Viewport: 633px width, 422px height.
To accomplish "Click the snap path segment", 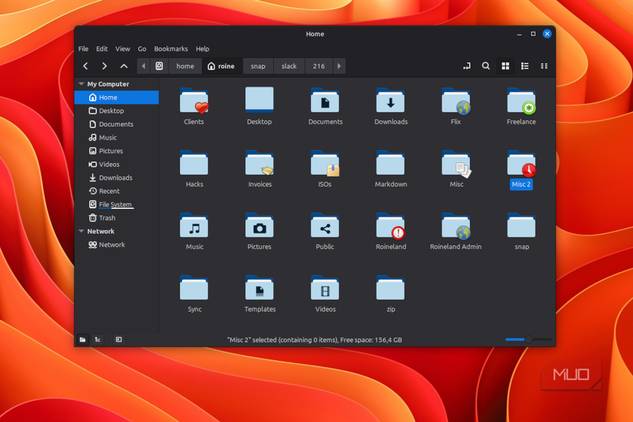I will tap(258, 66).
